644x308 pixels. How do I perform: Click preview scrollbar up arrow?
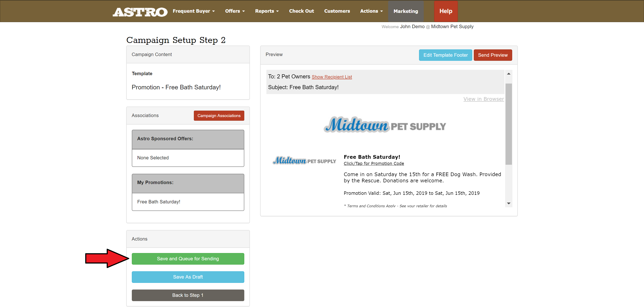coord(508,73)
